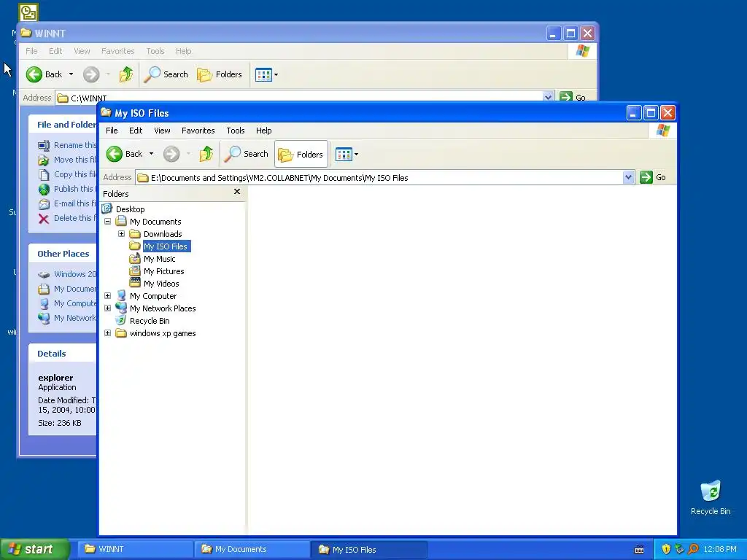Click Move this file link in WINNT

75,160
